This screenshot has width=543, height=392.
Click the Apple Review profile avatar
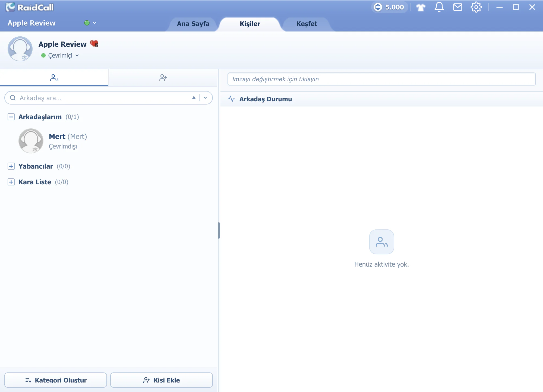click(x=20, y=49)
